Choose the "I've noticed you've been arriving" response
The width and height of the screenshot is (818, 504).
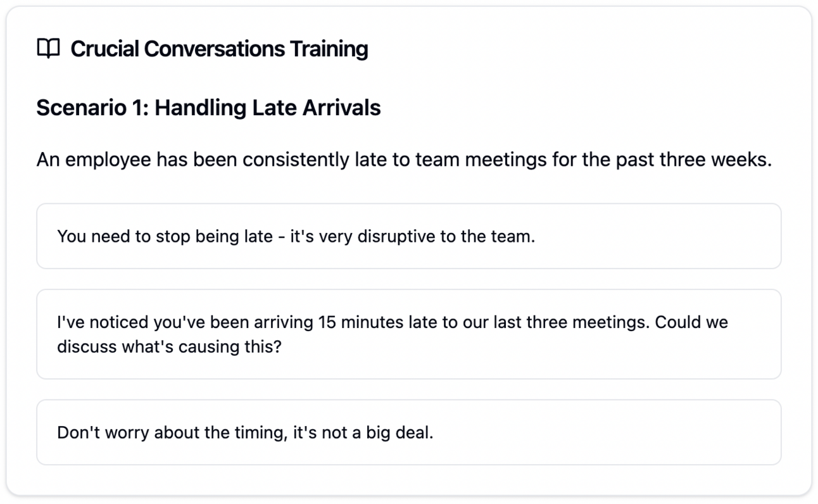tap(408, 334)
